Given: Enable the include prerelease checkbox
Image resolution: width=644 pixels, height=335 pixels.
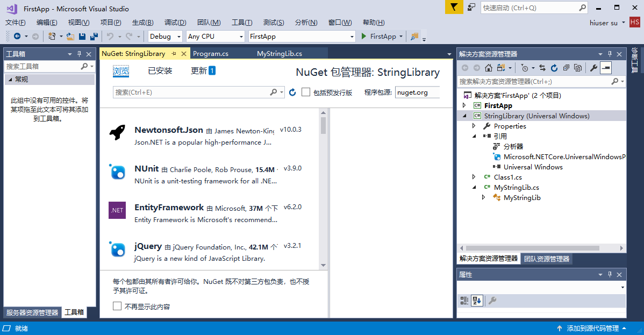Looking at the screenshot, I should 306,92.
